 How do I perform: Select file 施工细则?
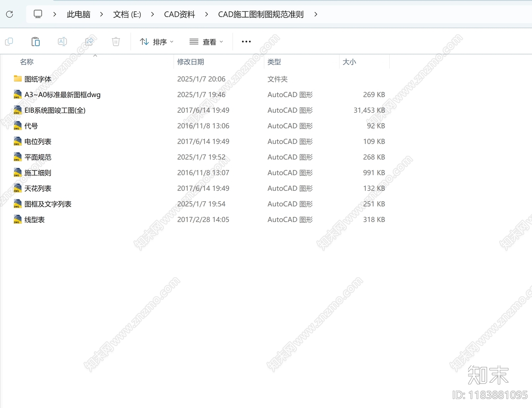(x=38, y=173)
